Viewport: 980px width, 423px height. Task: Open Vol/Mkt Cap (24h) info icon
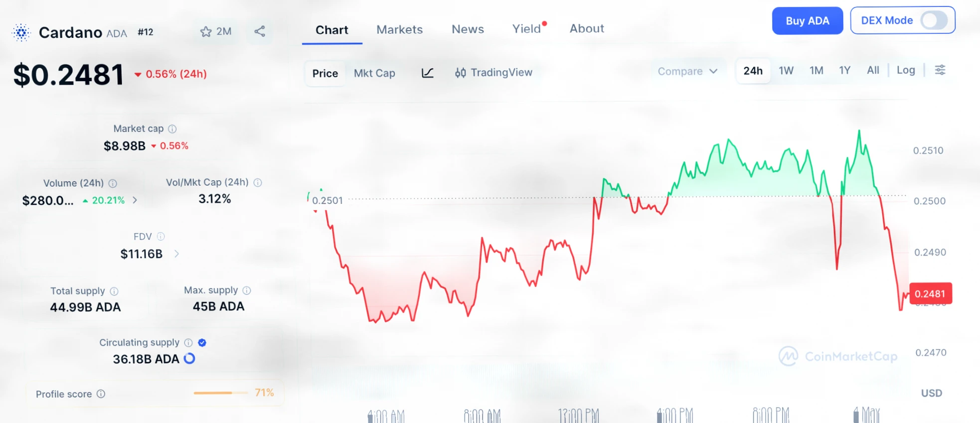(258, 183)
